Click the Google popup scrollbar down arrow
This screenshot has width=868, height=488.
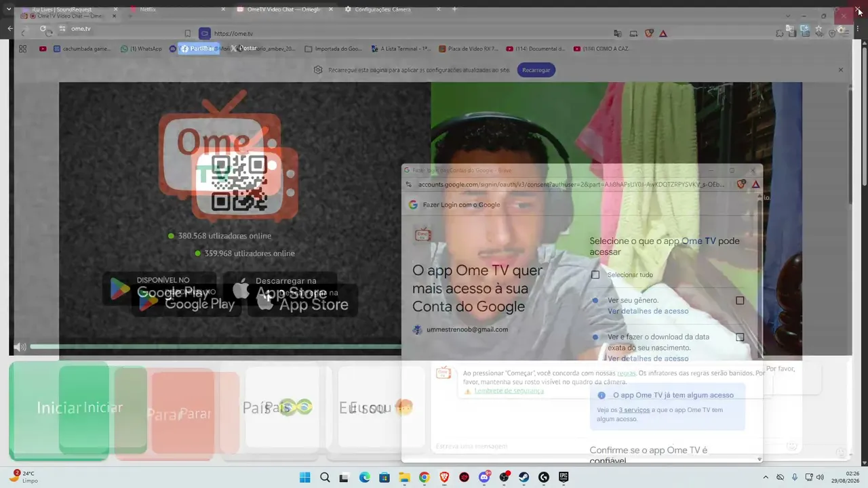pyautogui.click(x=759, y=459)
